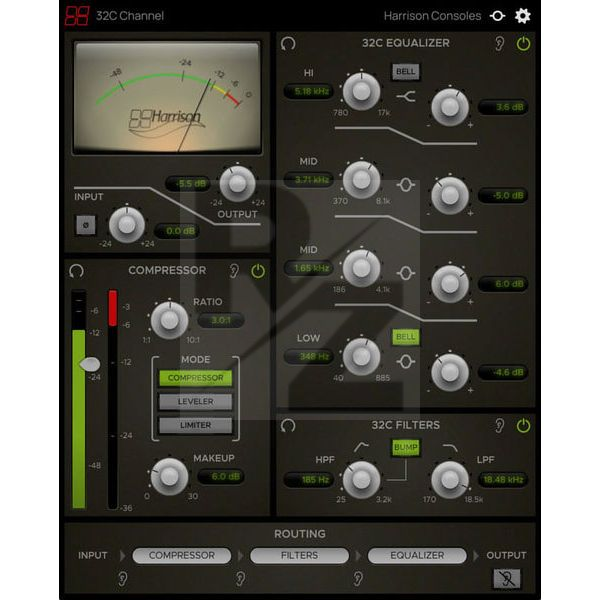Image resolution: width=600 pixels, height=600 pixels.
Task: Click the FILTERS routing block
Action: pos(299,555)
